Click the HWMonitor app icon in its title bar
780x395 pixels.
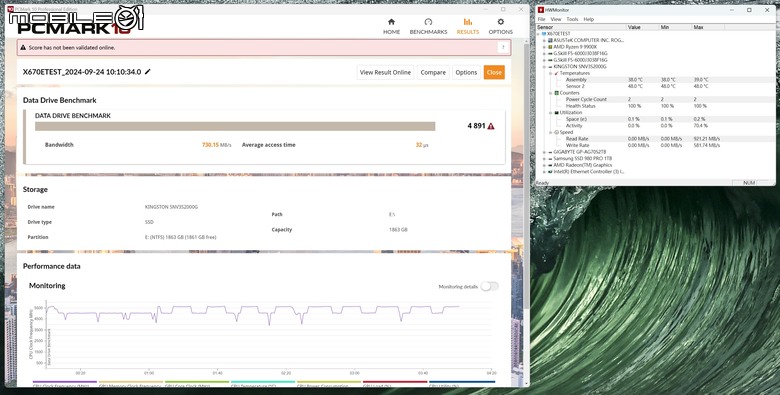pyautogui.click(x=541, y=10)
